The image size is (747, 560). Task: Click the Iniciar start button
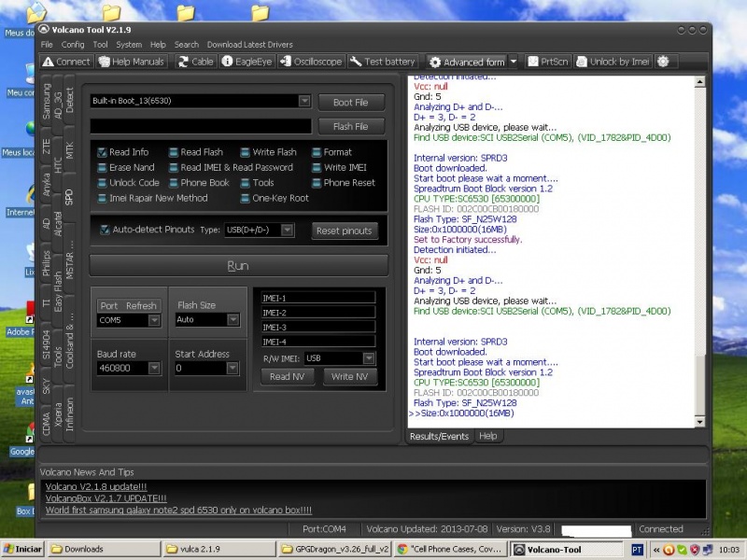pos(22,549)
